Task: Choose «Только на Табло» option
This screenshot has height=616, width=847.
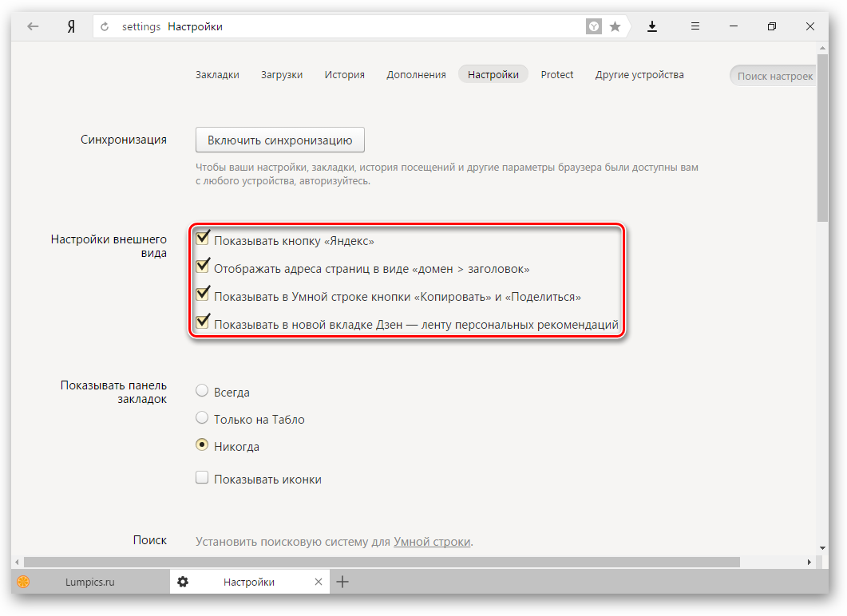Action: click(203, 418)
